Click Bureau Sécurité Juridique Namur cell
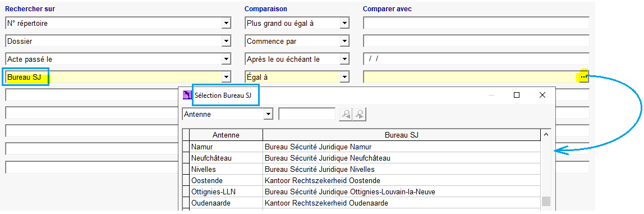Image resolution: width=644 pixels, height=214 pixels. pyautogui.click(x=402, y=147)
